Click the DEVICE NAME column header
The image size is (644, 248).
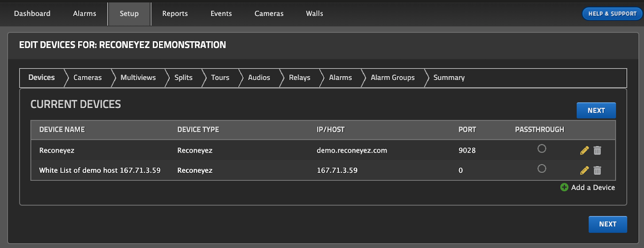62,130
